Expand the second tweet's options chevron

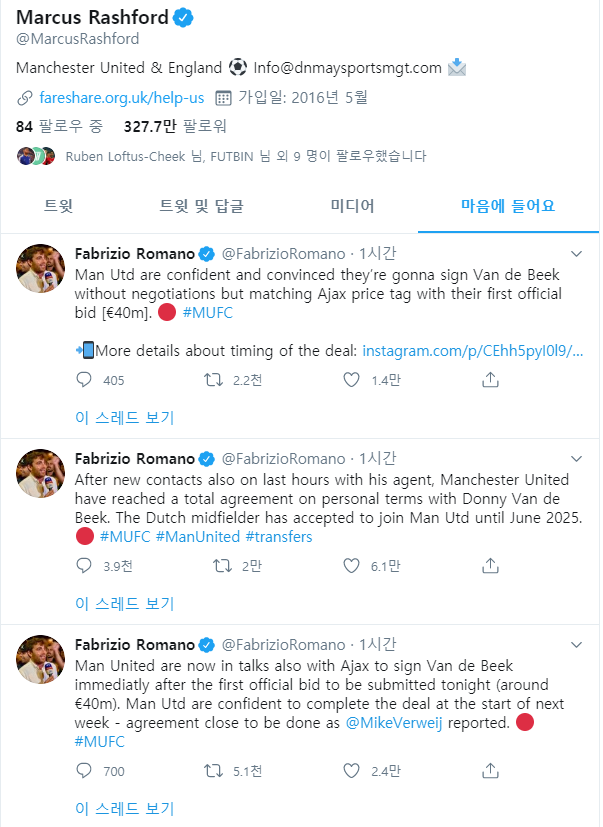click(x=576, y=458)
